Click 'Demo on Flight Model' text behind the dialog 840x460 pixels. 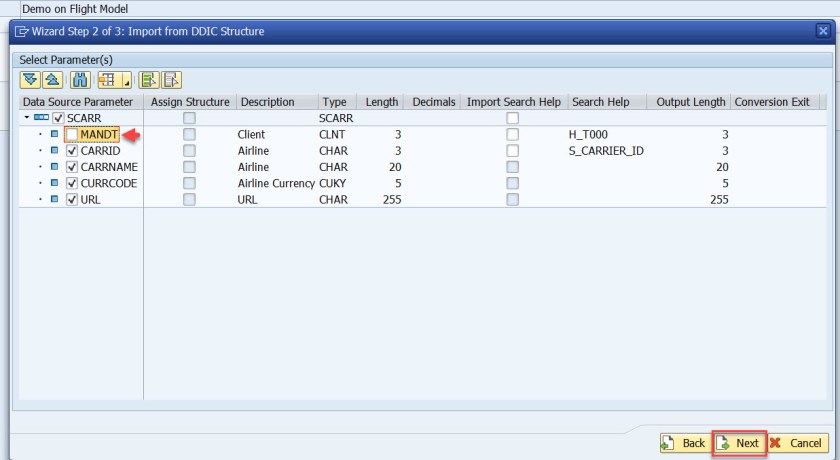tap(75, 9)
